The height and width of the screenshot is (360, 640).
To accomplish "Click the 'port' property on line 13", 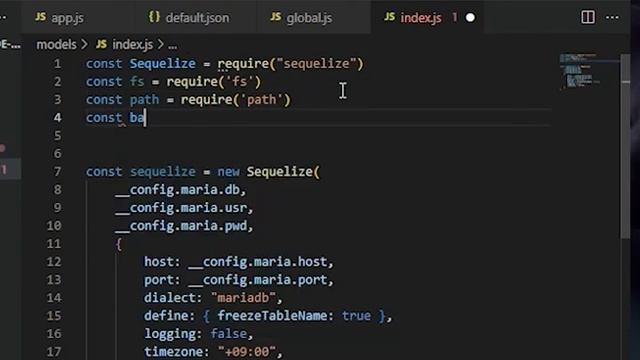I will coord(159,280).
